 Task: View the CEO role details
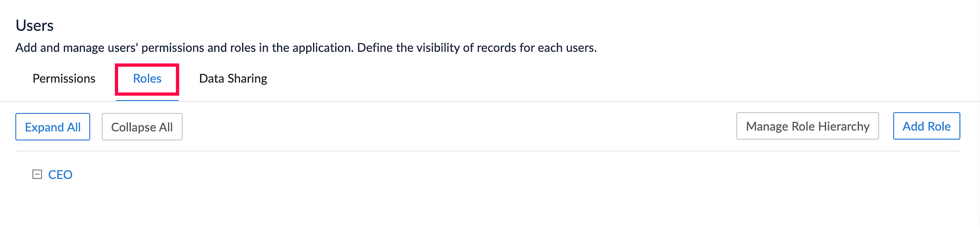click(x=60, y=175)
